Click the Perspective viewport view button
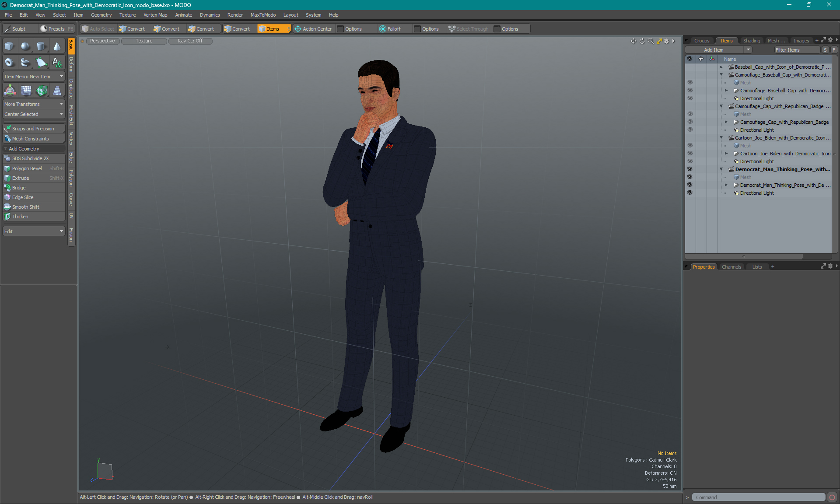 [x=102, y=41]
